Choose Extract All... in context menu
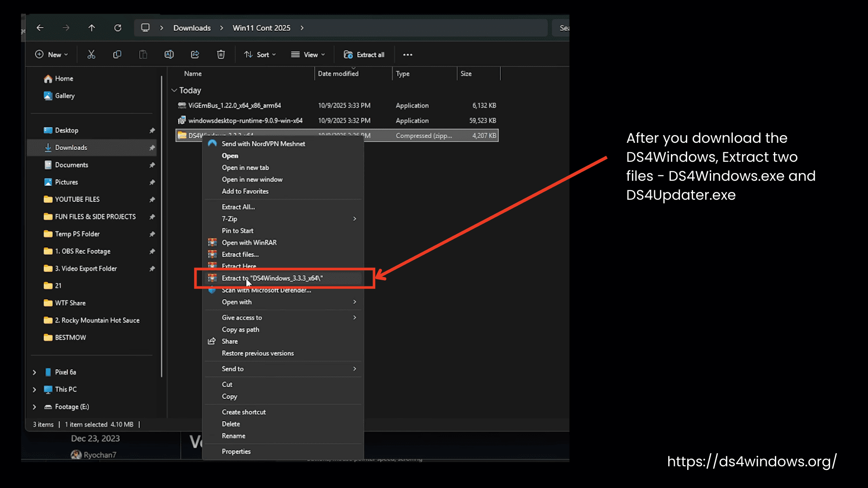This screenshot has width=868, height=488. tap(283, 207)
